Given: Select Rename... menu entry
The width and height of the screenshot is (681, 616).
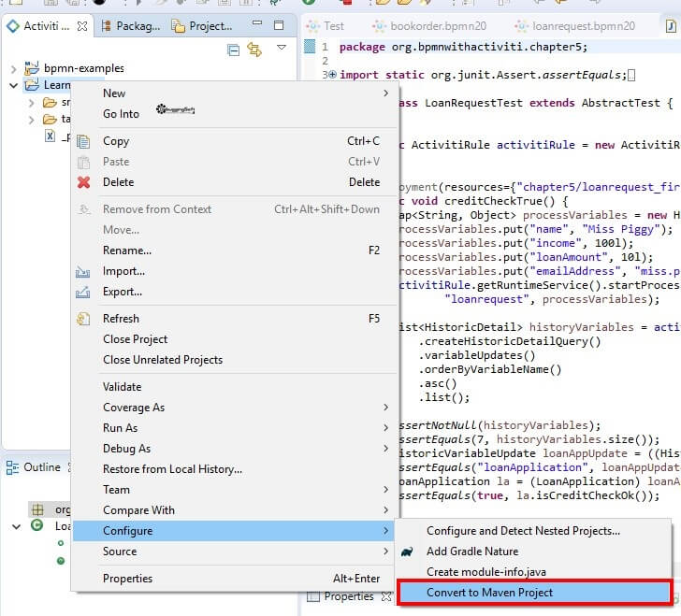Looking at the screenshot, I should (234, 251).
